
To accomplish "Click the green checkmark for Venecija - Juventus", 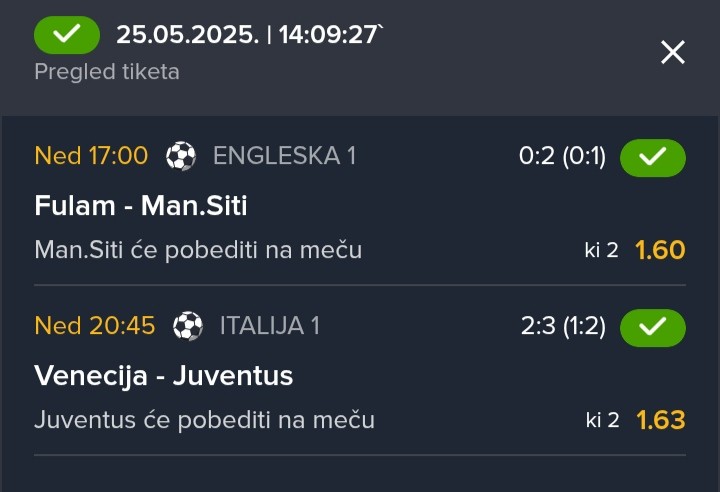I will coord(652,328).
